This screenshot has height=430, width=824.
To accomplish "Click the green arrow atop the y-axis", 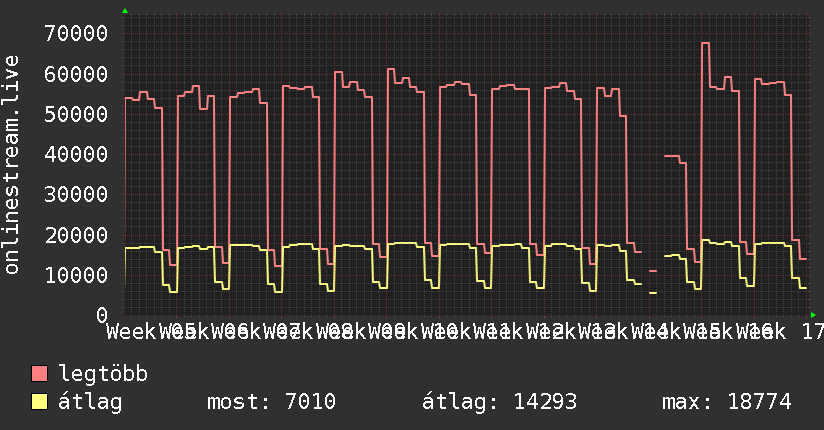I will pyautogui.click(x=125, y=11).
